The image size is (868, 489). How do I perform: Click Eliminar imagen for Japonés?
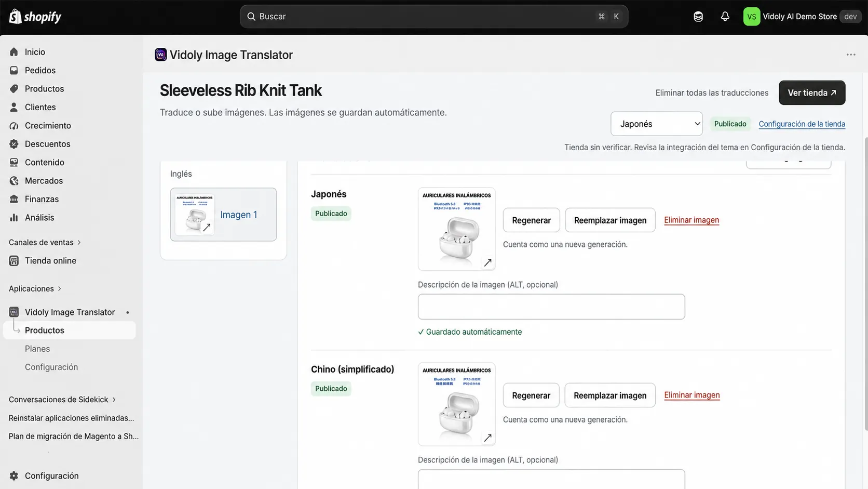click(x=691, y=220)
